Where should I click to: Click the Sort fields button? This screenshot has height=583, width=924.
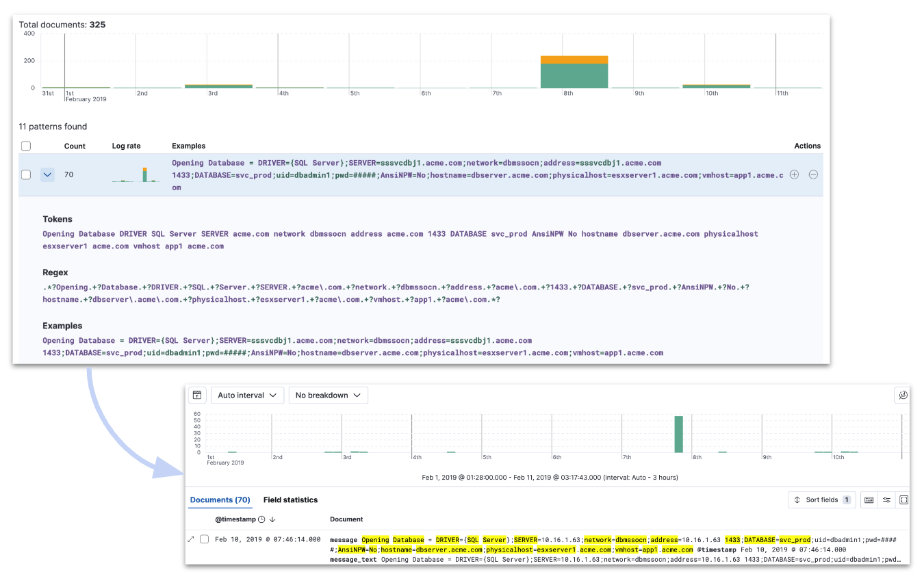coord(821,500)
